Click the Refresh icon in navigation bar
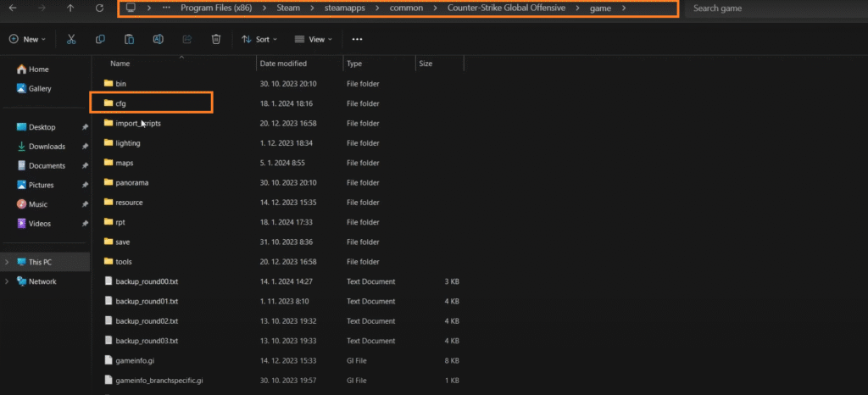The image size is (868, 395). (100, 8)
